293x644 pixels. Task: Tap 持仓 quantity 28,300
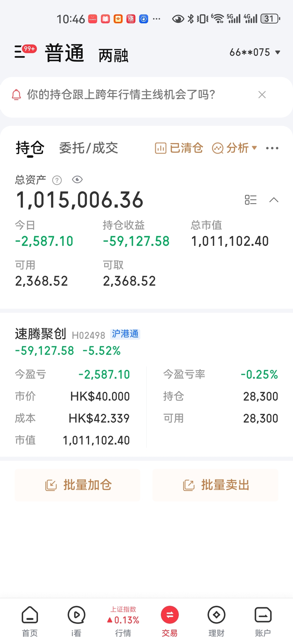(x=261, y=396)
